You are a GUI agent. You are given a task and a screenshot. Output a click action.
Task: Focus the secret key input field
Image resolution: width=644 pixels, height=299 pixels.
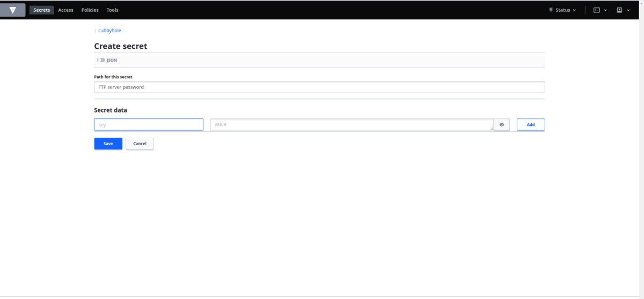click(149, 124)
